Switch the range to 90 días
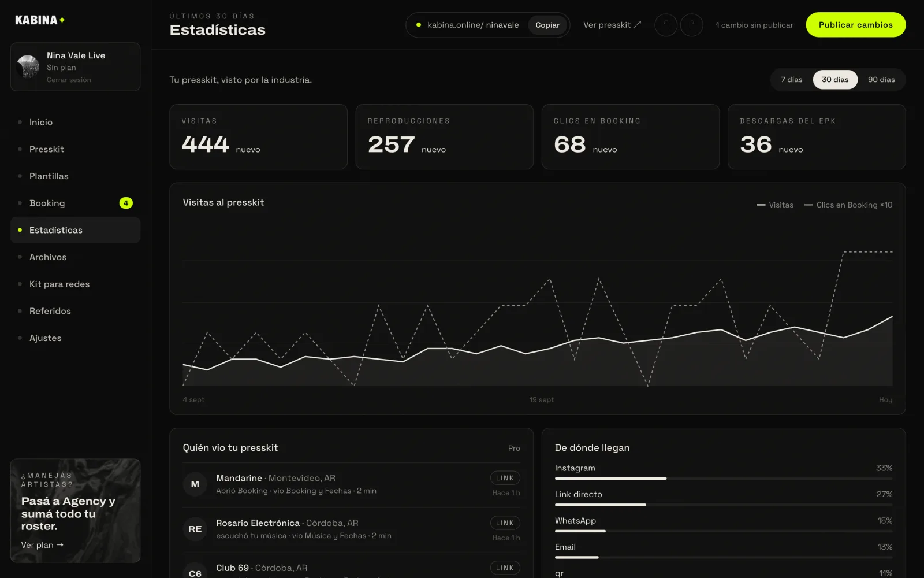This screenshot has width=924, height=578. (881, 80)
